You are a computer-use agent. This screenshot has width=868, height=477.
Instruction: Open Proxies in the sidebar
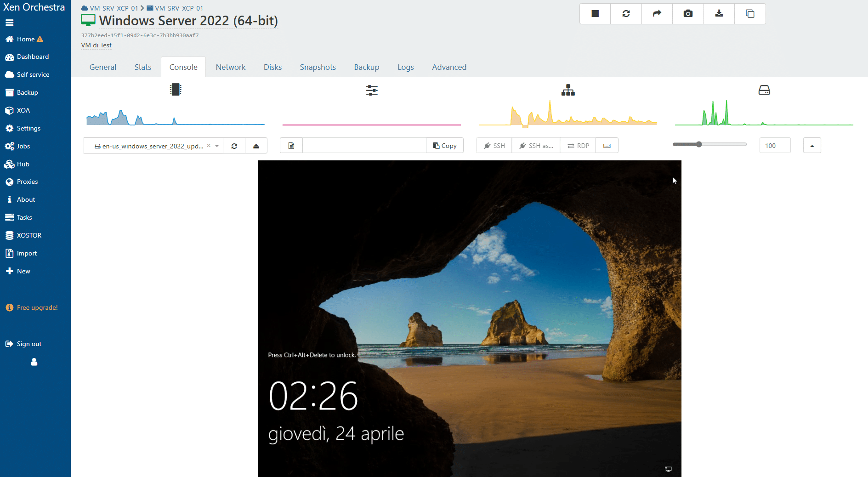[x=22, y=182]
